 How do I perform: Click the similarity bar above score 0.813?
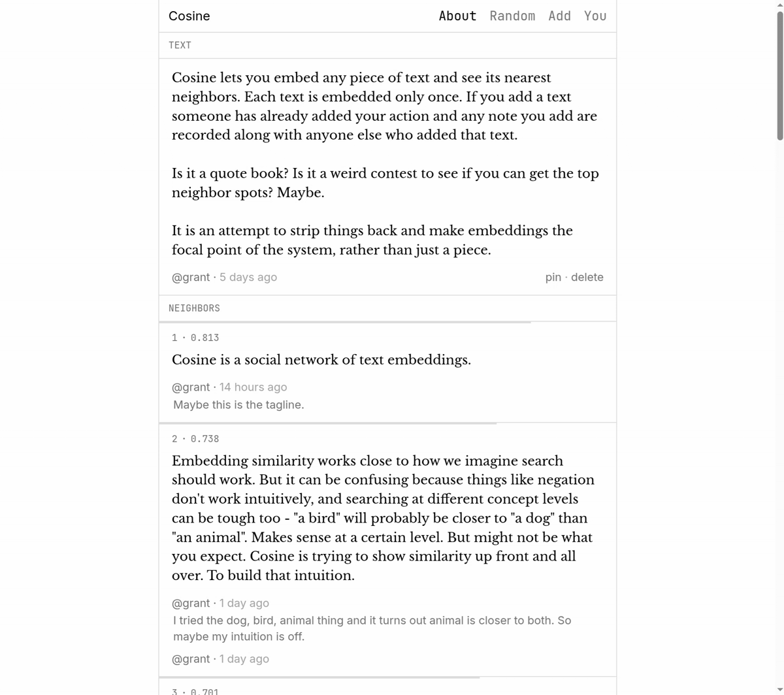[x=345, y=322]
